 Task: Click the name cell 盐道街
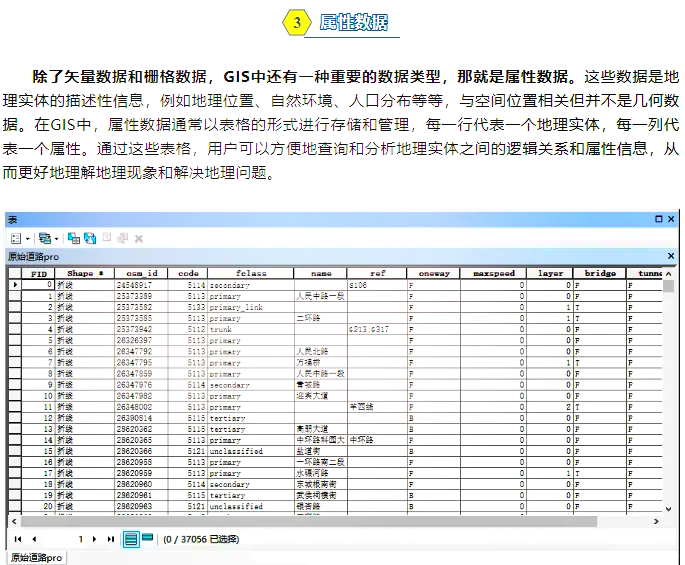point(321,451)
